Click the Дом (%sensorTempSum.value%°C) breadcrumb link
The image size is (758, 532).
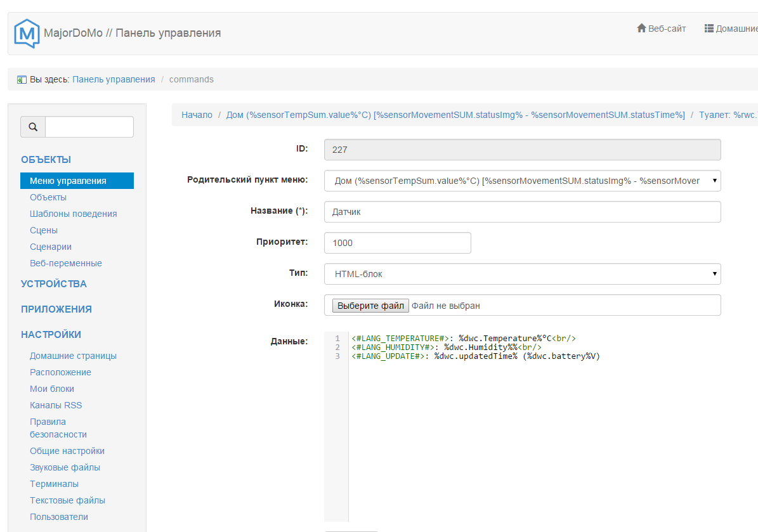click(455, 115)
